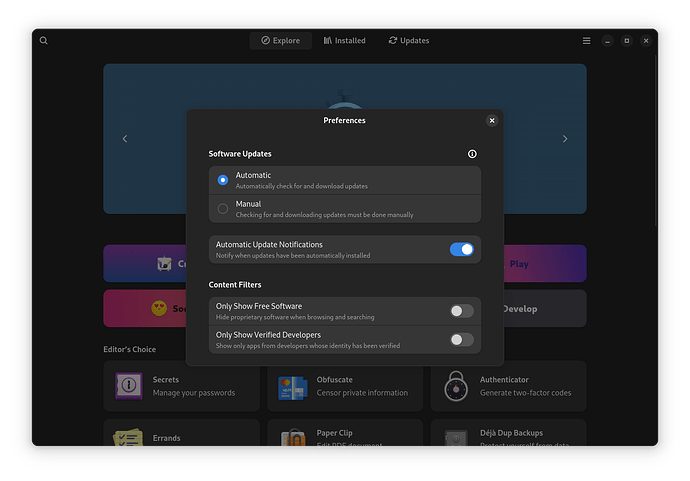The height and width of the screenshot is (481, 690).
Task: Open the hamburger main menu
Action: point(586,40)
